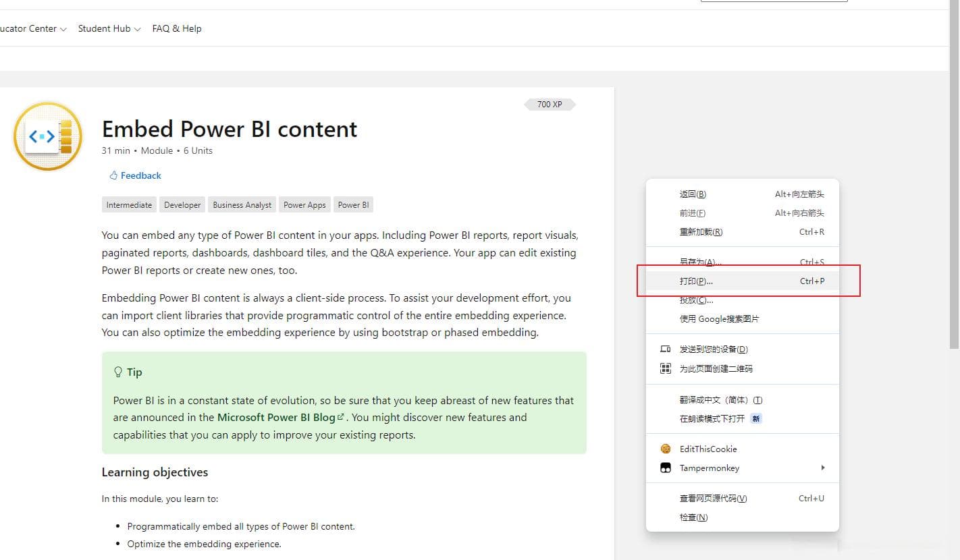Click the thumbs-up icon beside Feedback

[x=113, y=175]
